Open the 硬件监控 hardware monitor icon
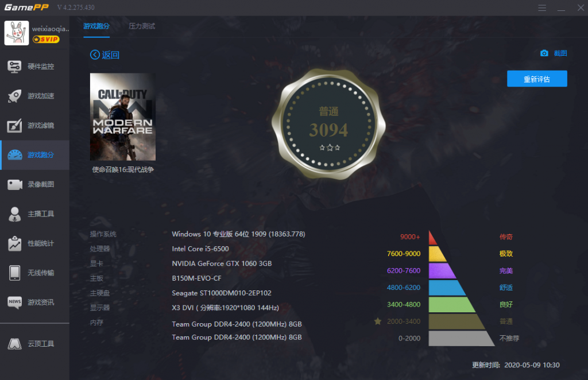The image size is (588, 380). [x=14, y=67]
